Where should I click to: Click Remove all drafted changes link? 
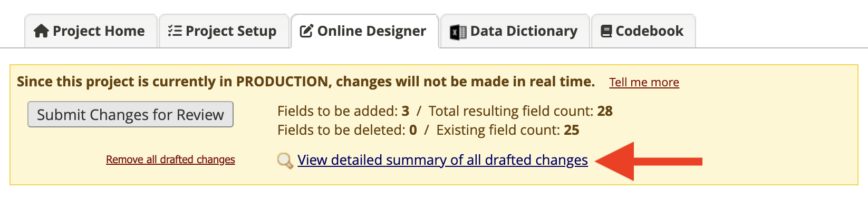(170, 160)
